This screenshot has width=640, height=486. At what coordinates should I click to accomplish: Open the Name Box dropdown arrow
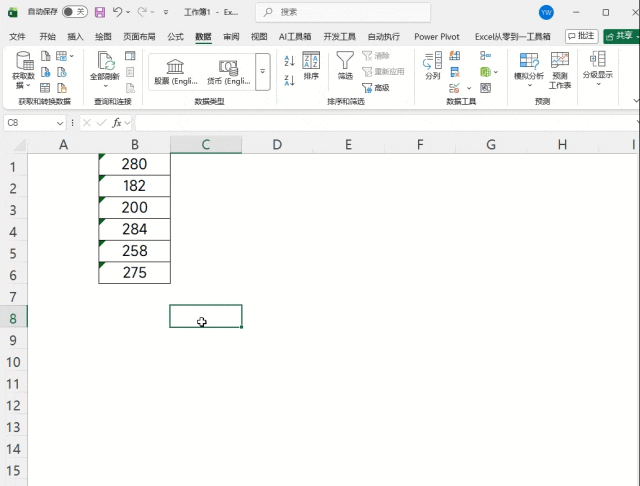[x=60, y=123]
